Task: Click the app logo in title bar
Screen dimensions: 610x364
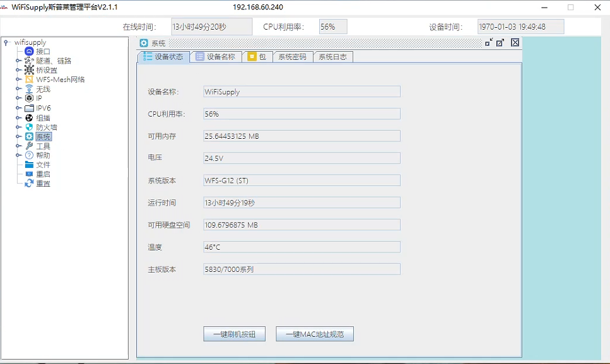Action: (4, 7)
